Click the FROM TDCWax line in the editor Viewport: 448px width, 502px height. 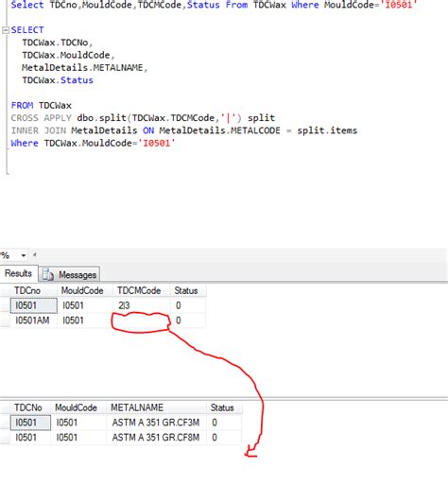42,105
